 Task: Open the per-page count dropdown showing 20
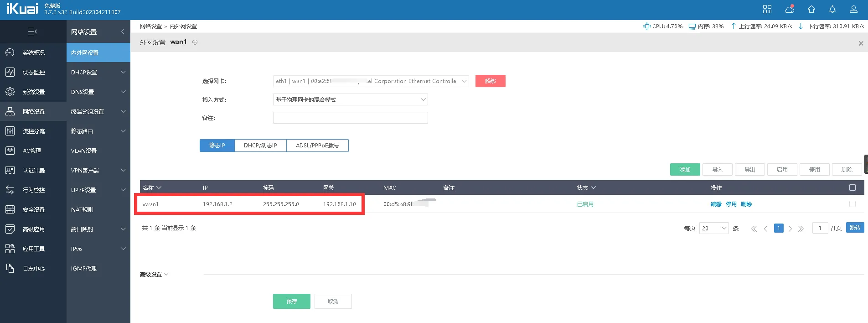[713, 228]
